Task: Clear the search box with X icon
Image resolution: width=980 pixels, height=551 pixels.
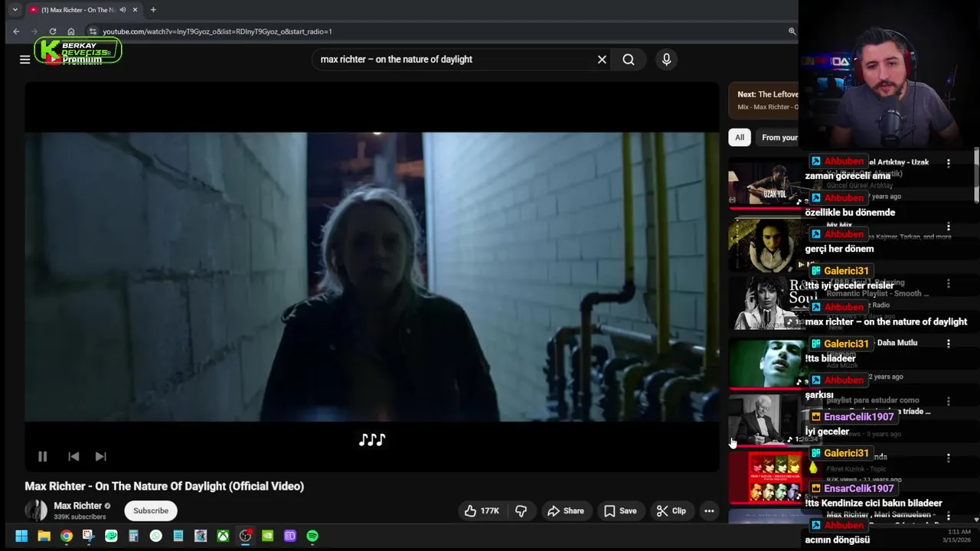Action: tap(602, 59)
